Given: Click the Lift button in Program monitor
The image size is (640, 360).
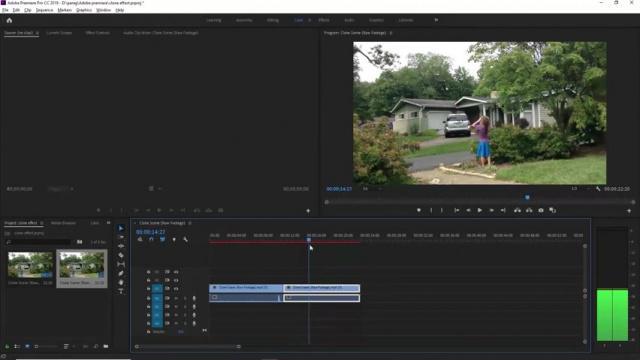Looking at the screenshot, I should [517, 210].
